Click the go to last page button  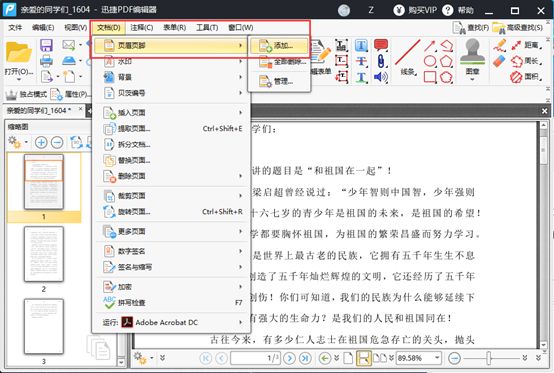click(305, 358)
